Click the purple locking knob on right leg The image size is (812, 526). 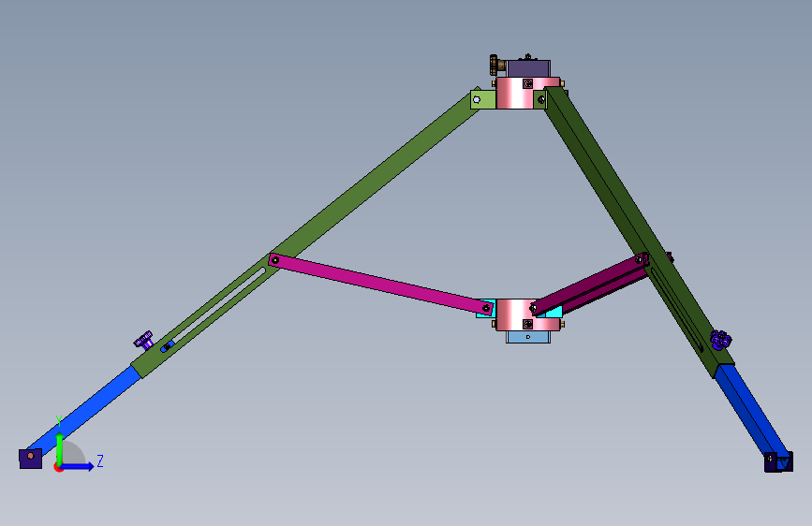720,340
